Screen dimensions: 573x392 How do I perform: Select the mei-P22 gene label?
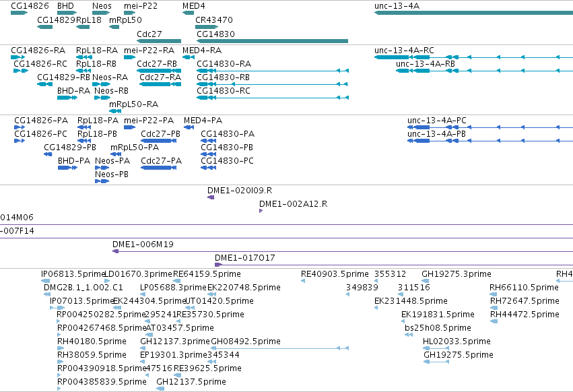coord(141,6)
